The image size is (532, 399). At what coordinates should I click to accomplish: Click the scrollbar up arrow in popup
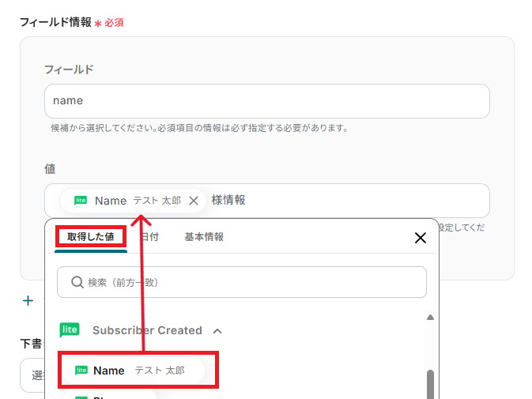pos(430,318)
